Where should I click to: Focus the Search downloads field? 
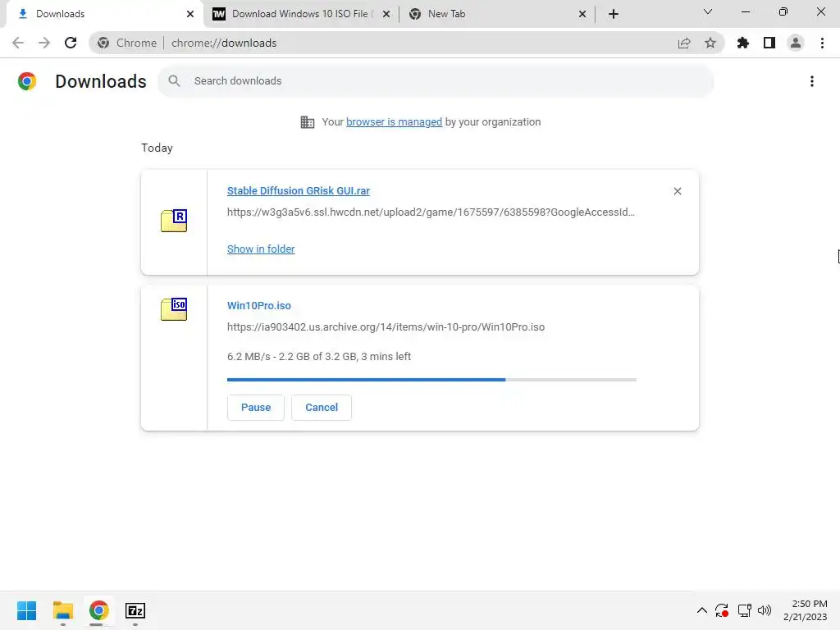[436, 81]
